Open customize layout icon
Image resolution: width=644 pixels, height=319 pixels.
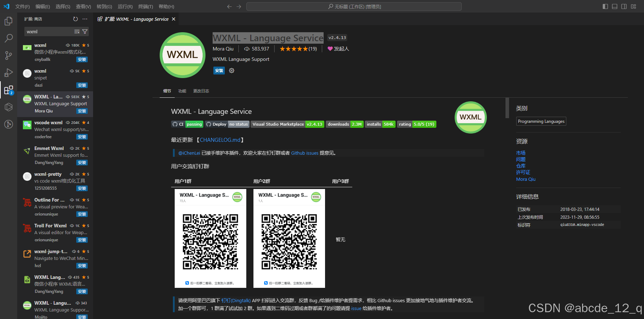point(633,6)
